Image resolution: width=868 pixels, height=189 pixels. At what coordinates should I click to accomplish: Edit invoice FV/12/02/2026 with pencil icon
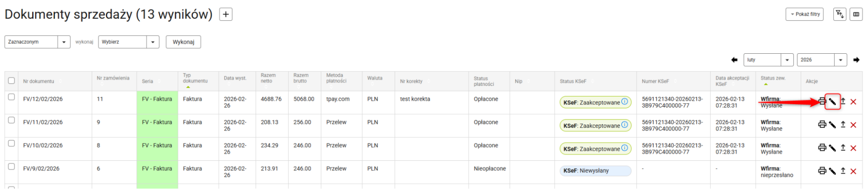(x=832, y=102)
